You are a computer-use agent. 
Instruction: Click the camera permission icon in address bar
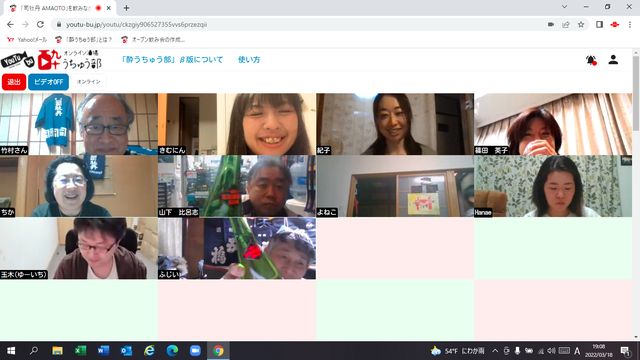[551, 24]
